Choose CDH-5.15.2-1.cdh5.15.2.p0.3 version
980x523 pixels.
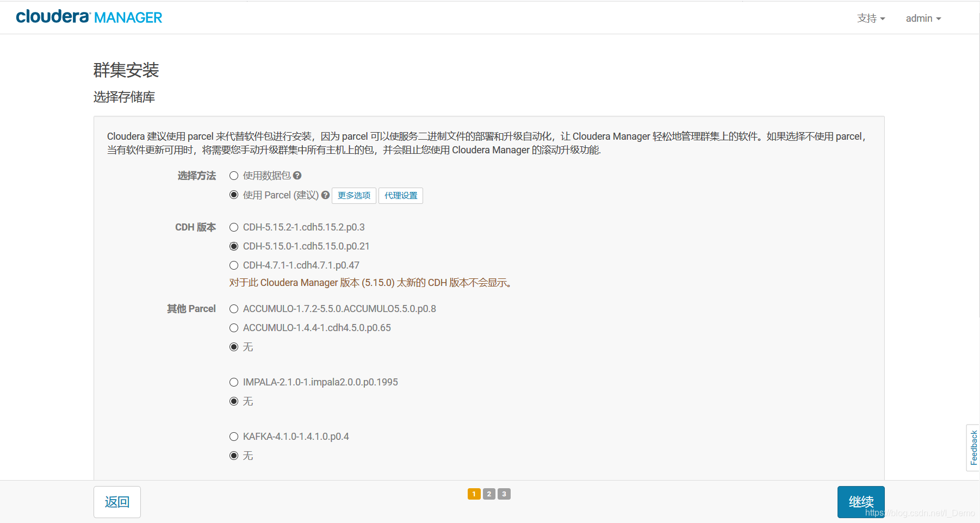click(234, 227)
